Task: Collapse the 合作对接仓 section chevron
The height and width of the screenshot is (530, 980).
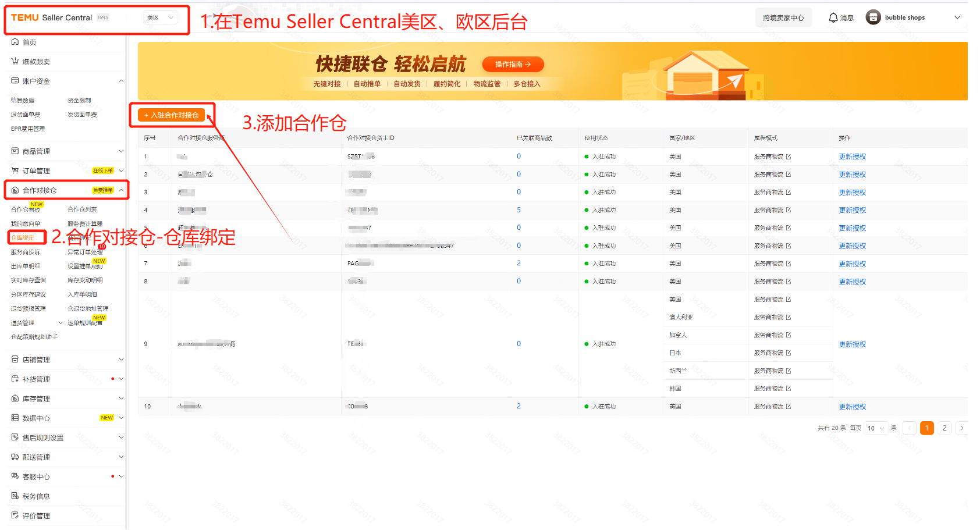Action: (x=121, y=190)
